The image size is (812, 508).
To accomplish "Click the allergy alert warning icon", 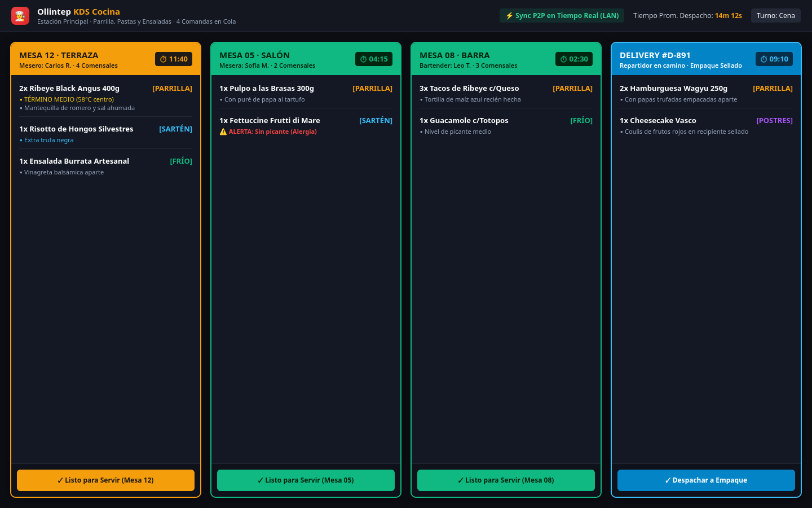I will click(223, 132).
